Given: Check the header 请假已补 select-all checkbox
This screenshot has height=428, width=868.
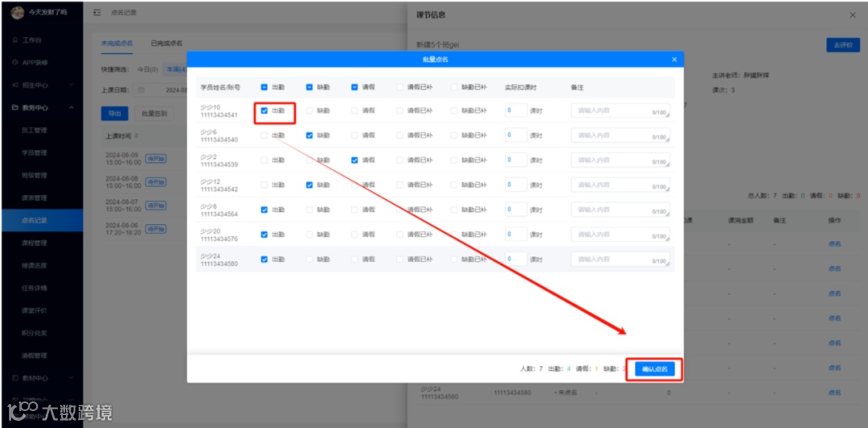Looking at the screenshot, I should tap(399, 88).
